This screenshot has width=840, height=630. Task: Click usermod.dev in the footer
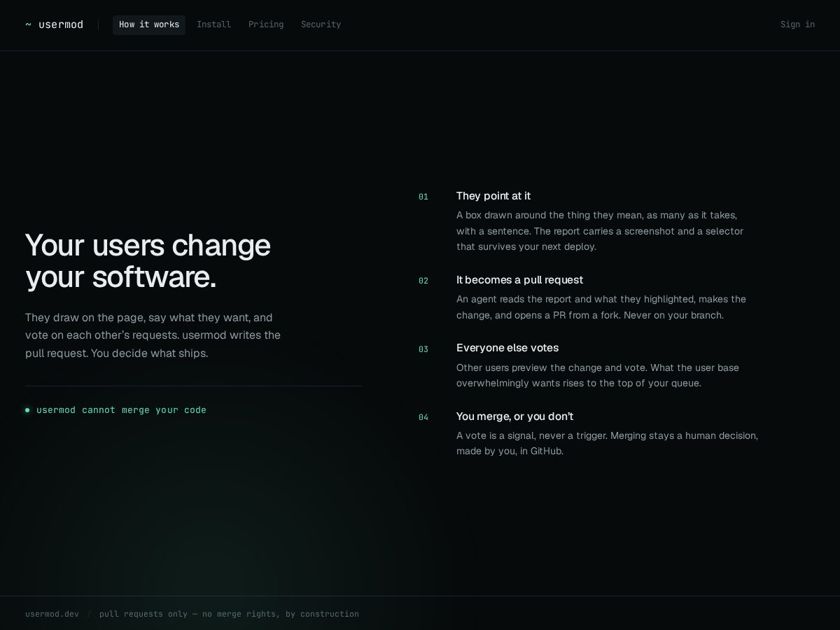click(x=52, y=614)
